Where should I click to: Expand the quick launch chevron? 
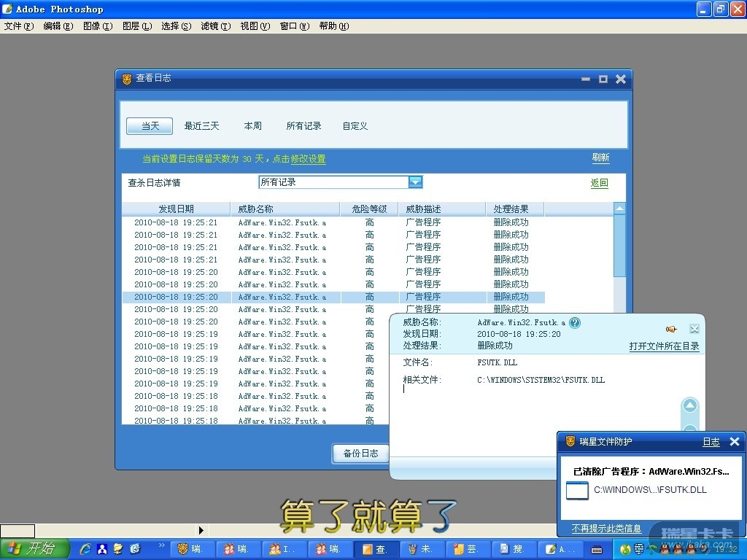tap(161, 545)
